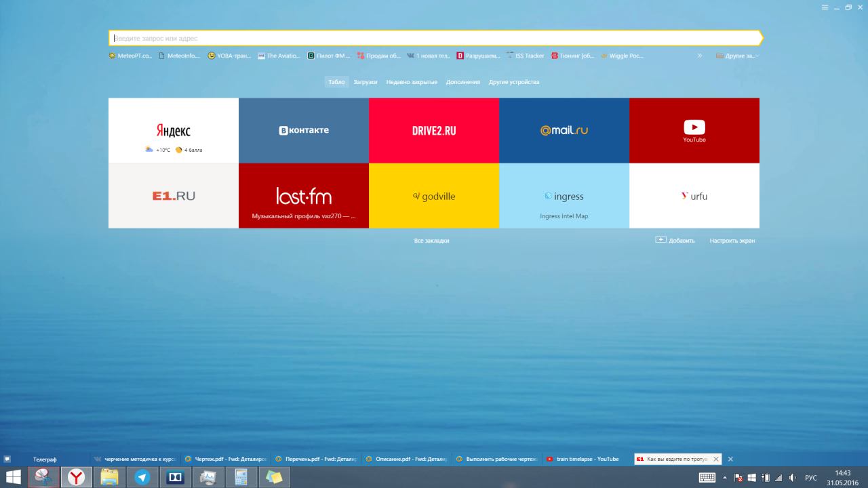868x488 pixels.
Task: Switch to the Перечень.pdf tab
Action: tap(317, 459)
